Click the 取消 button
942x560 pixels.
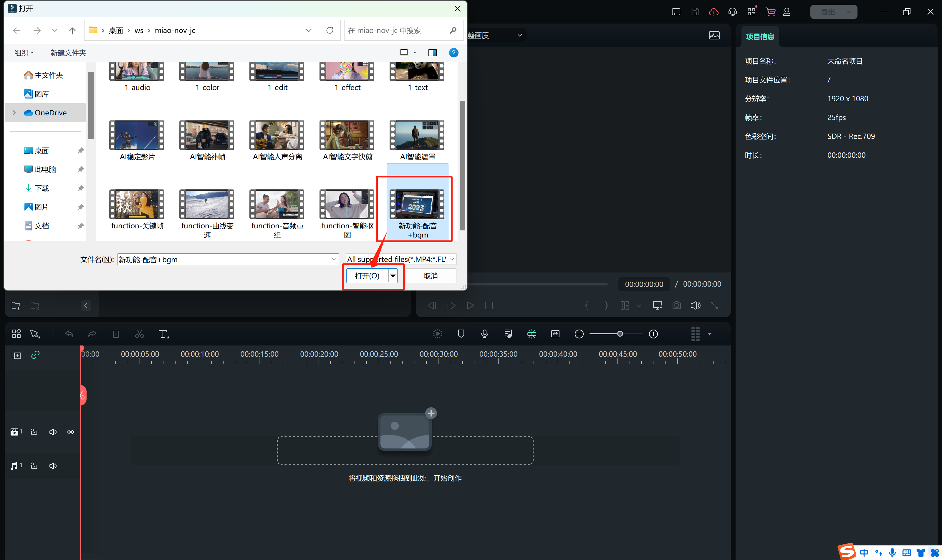(431, 276)
